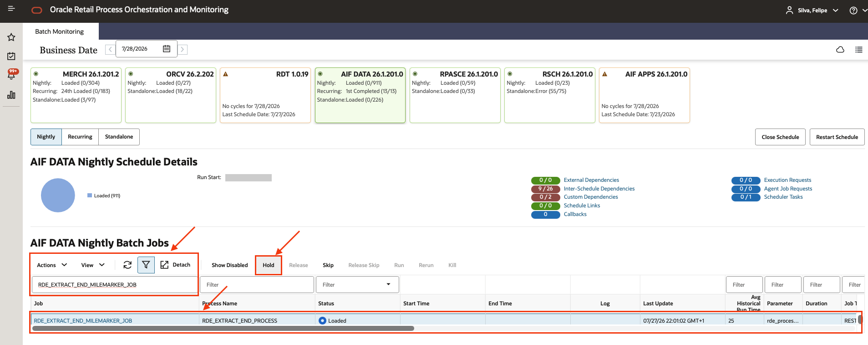Select the Standalone tab
The width and height of the screenshot is (868, 345).
tap(119, 137)
